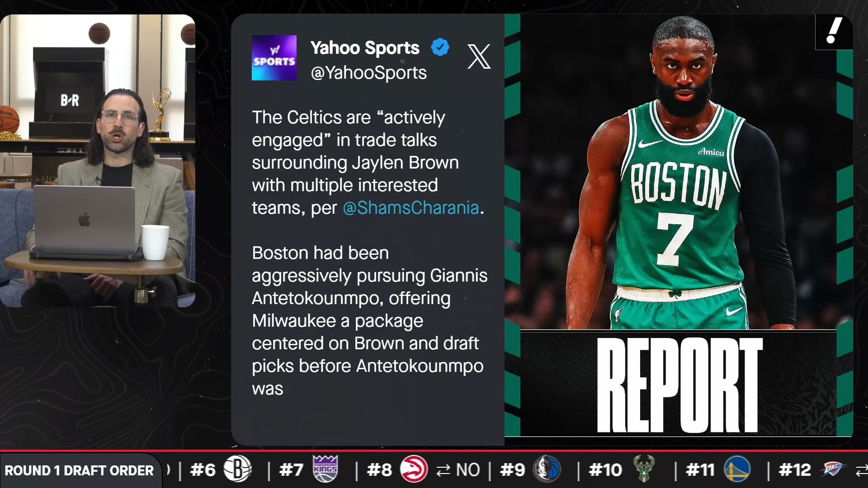Select the Sacramento Kings logo at pick #7
Image resolution: width=868 pixels, height=488 pixels.
325,469
